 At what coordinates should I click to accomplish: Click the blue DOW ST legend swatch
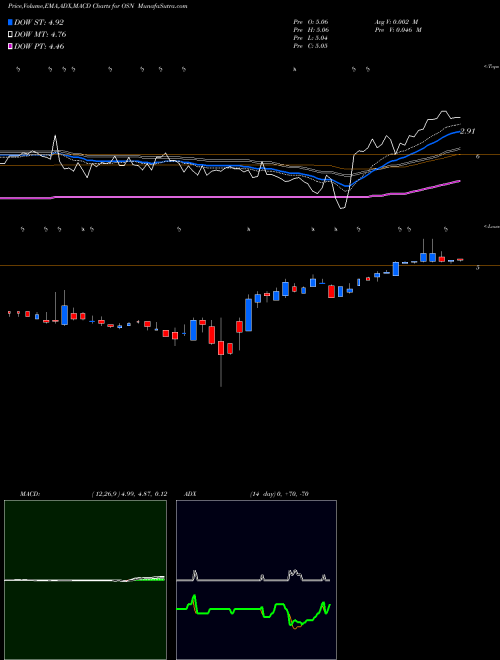11,22
